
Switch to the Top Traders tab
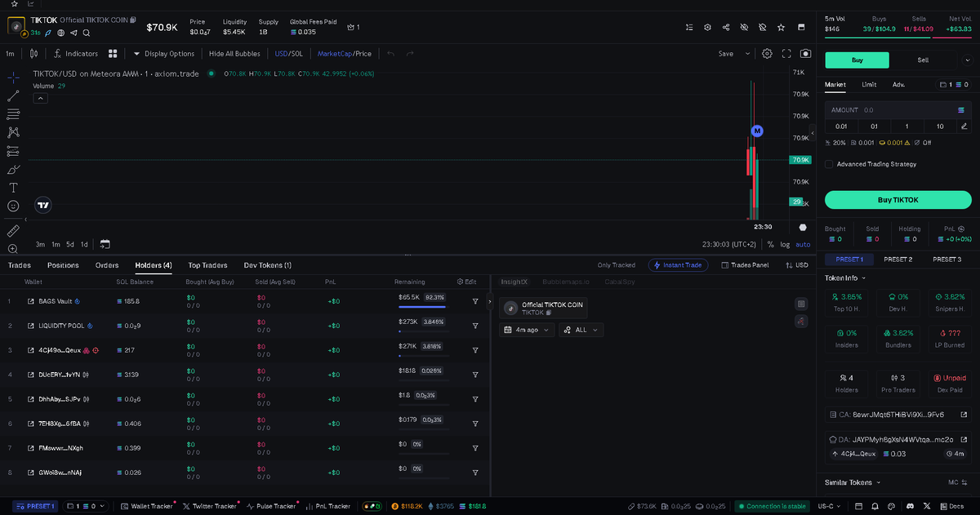pyautogui.click(x=207, y=265)
